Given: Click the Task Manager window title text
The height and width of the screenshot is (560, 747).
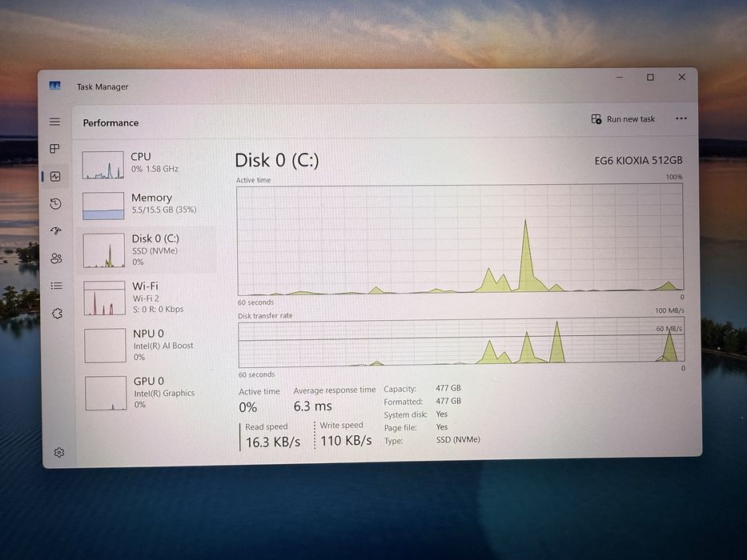Looking at the screenshot, I should pos(102,86).
